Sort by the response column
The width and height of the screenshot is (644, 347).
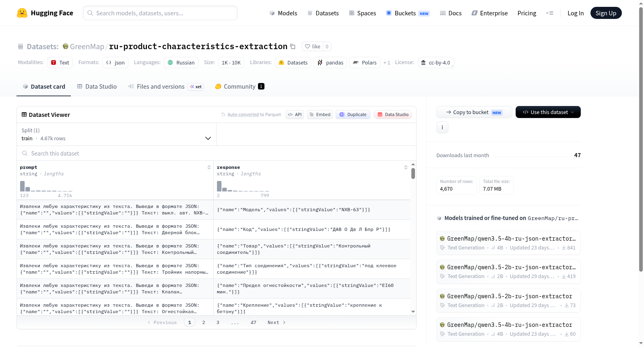[406, 167]
